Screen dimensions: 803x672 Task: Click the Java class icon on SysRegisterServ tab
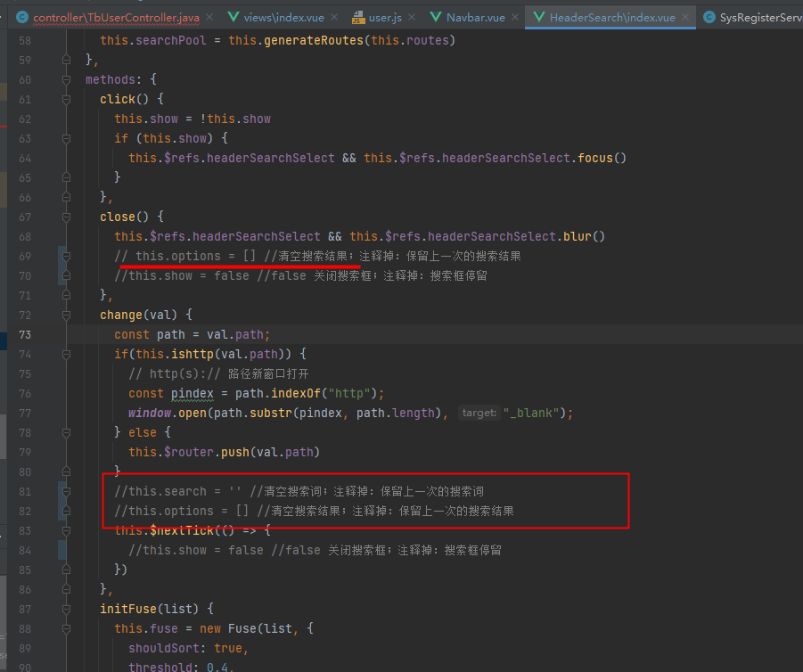[x=709, y=18]
